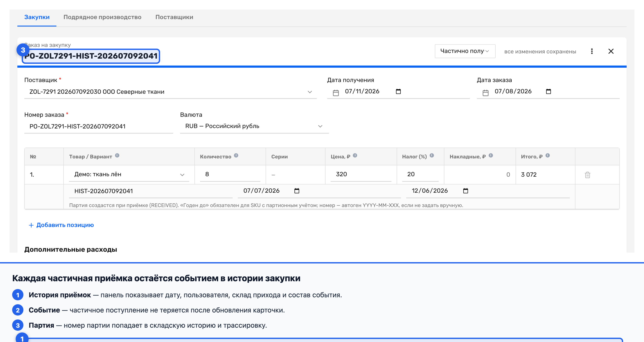The width and height of the screenshot is (644, 342).
Task: Open product dropdown Демо: ткань лён
Action: [x=129, y=174]
